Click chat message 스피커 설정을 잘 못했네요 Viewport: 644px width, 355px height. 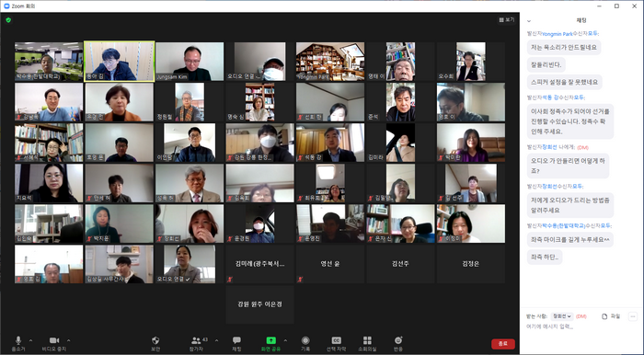tap(564, 82)
